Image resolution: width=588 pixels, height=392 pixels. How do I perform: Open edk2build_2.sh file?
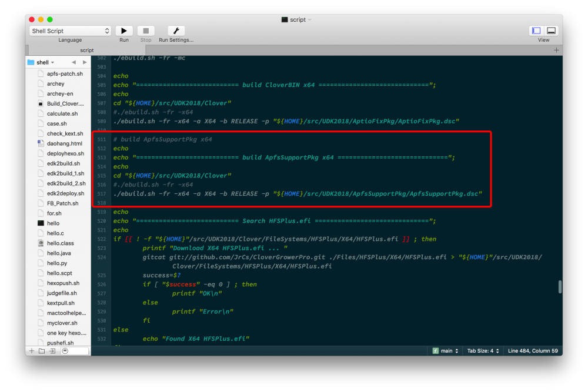coord(66,183)
